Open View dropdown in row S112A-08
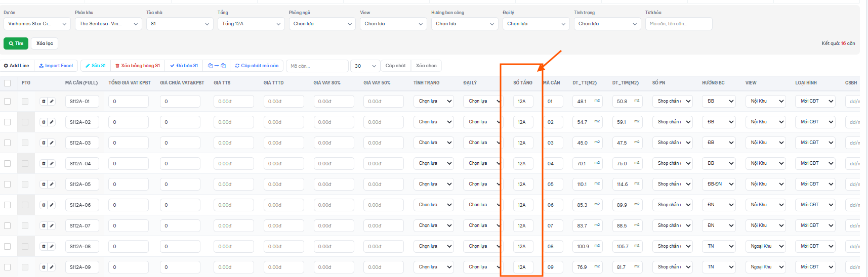 [x=766, y=247]
